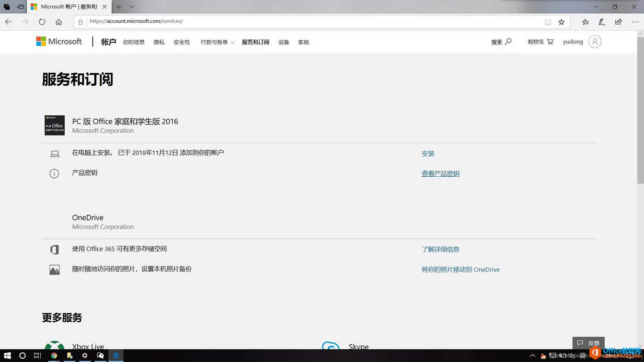Open a new browser tab
Viewport: 644px width, 362px height.
pyautogui.click(x=118, y=7)
